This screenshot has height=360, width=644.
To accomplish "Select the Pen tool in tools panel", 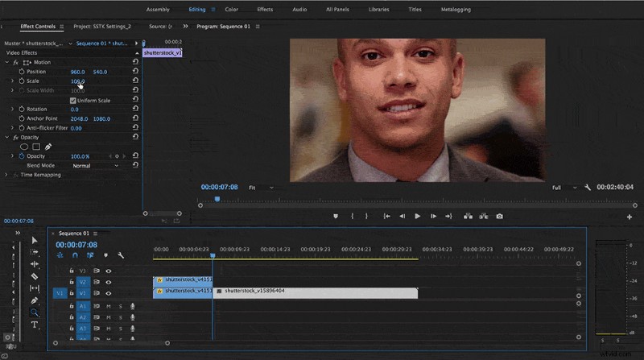I will [x=35, y=300].
